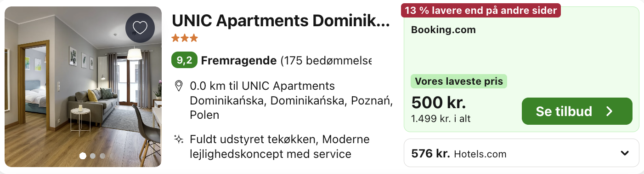
Task: Select the Booking.com provider label
Action: 443,30
